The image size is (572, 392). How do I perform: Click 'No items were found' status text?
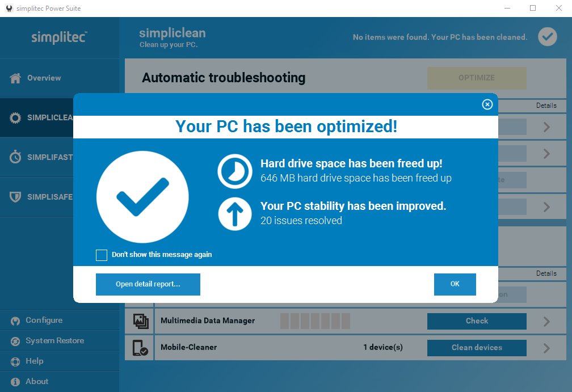click(440, 37)
